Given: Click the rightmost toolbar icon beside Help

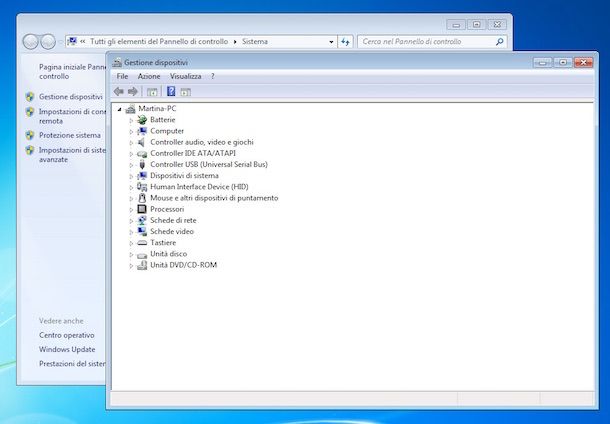Looking at the screenshot, I should point(186,92).
